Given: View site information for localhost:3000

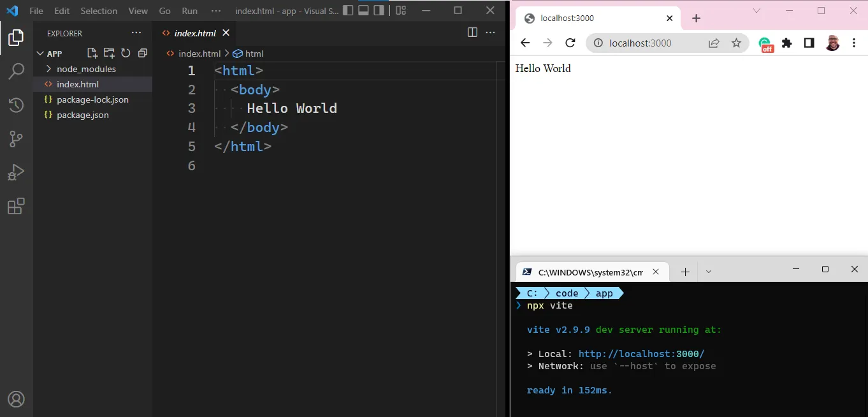Looking at the screenshot, I should point(598,43).
